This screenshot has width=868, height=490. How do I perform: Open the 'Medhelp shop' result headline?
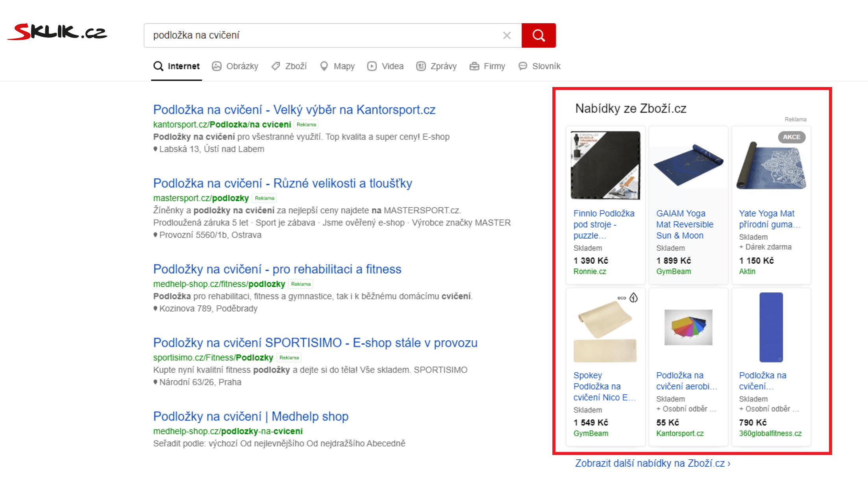pyautogui.click(x=251, y=416)
